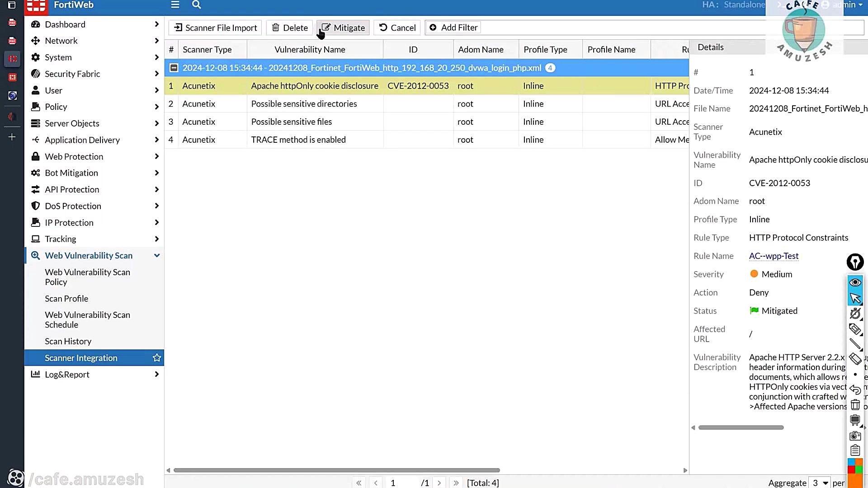Pick the red color swatch
The image size is (868, 488).
[851, 470]
